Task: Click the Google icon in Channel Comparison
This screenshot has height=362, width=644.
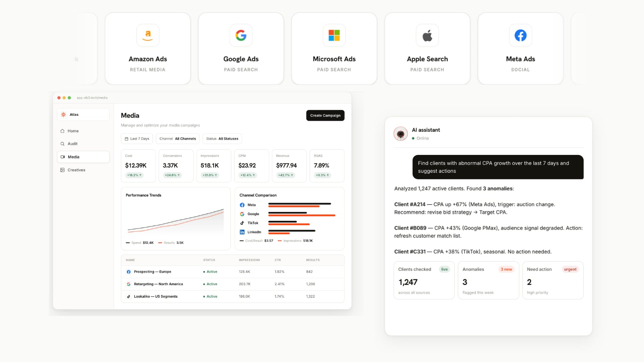Action: pyautogui.click(x=242, y=214)
